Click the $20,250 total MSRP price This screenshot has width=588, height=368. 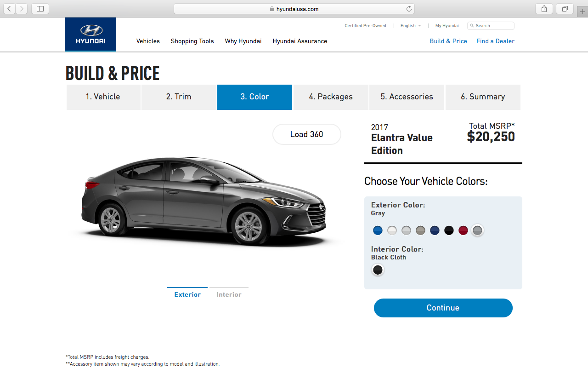491,137
